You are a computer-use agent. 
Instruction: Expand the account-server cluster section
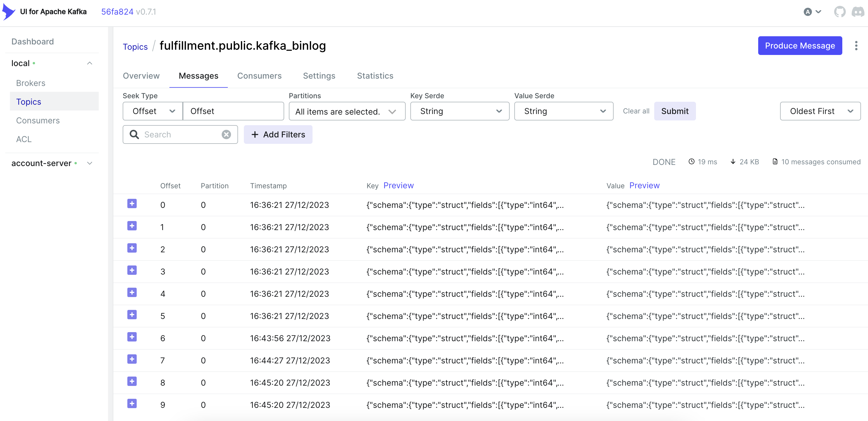(90, 163)
